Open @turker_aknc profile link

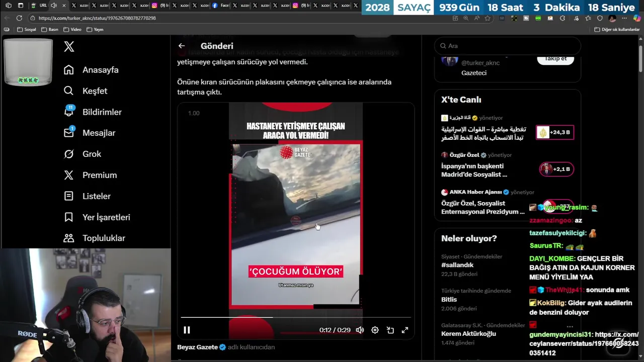pyautogui.click(x=480, y=63)
